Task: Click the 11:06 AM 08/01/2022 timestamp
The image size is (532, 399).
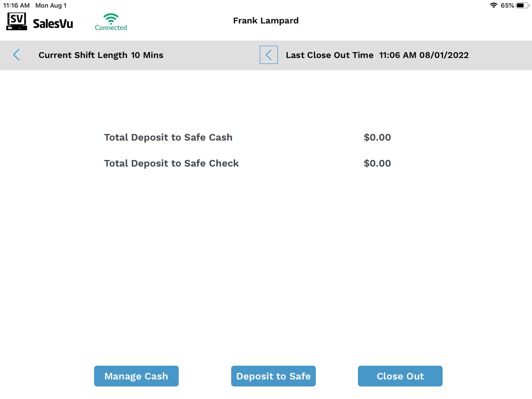Action: (424, 55)
